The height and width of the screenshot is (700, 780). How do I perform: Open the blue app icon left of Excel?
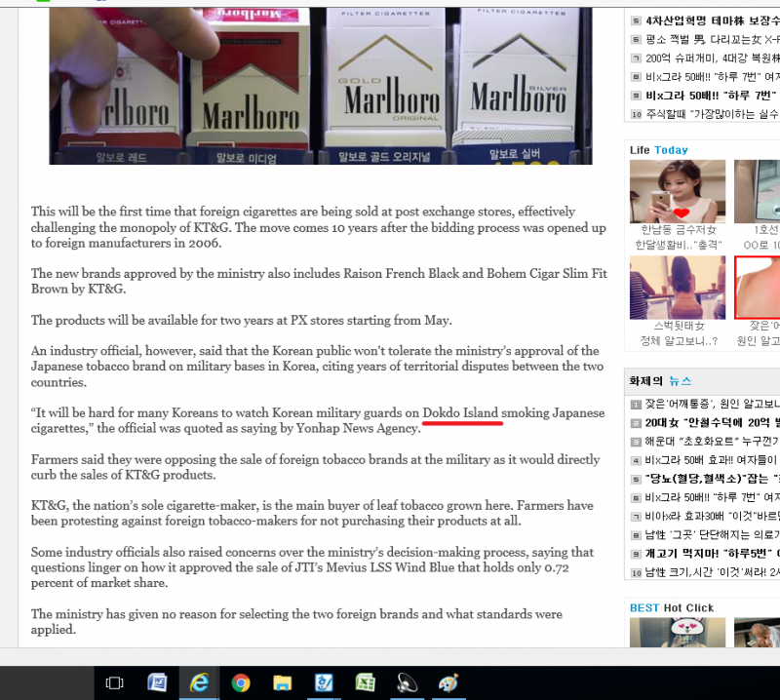point(324,682)
